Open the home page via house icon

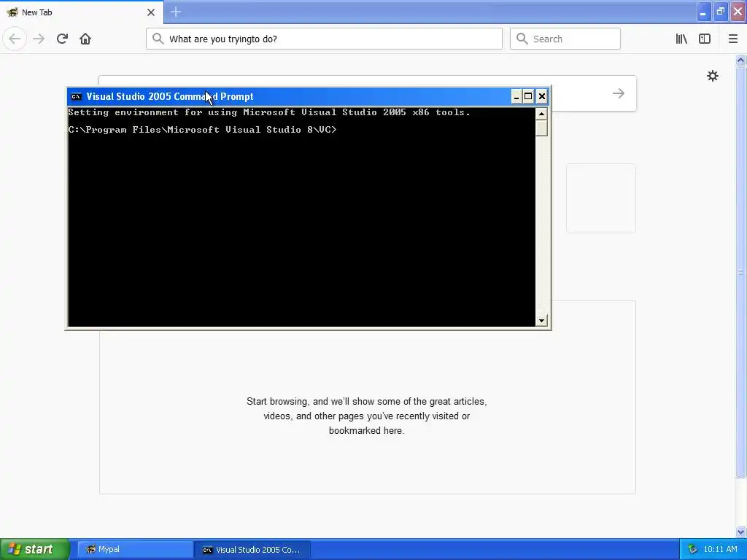click(85, 39)
